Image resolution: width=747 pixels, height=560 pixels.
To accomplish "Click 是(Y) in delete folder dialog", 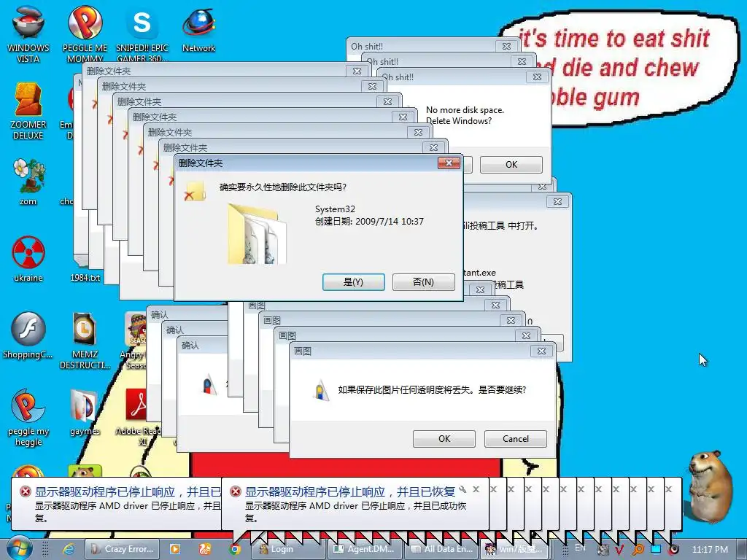I will (354, 282).
